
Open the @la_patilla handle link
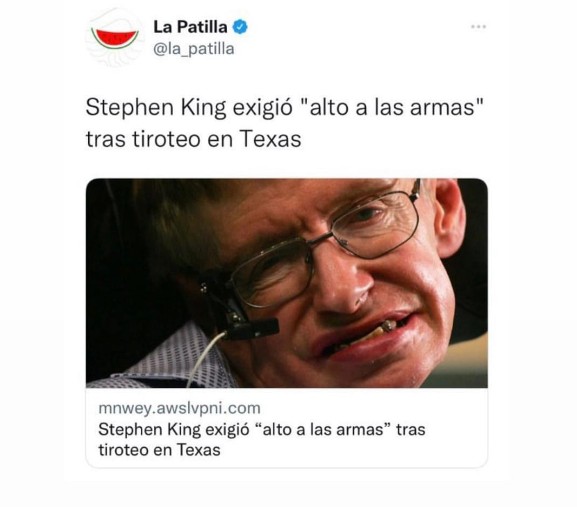pyautogui.click(x=194, y=49)
